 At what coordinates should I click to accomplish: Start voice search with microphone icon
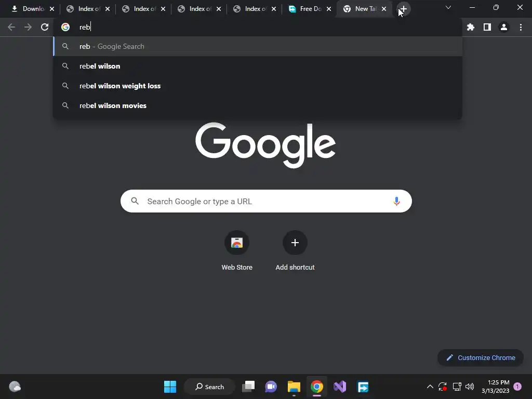point(396,201)
